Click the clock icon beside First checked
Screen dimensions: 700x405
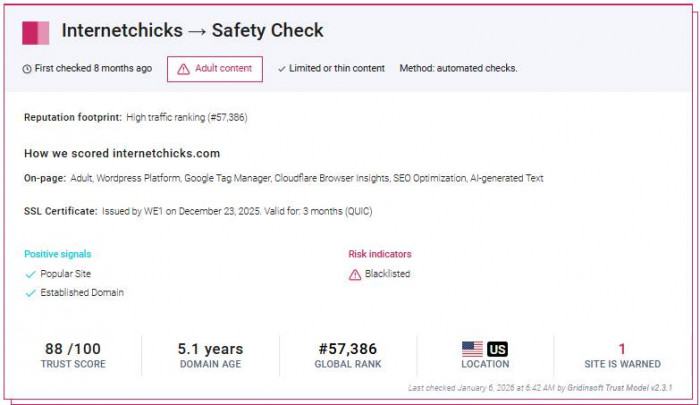(x=26, y=69)
